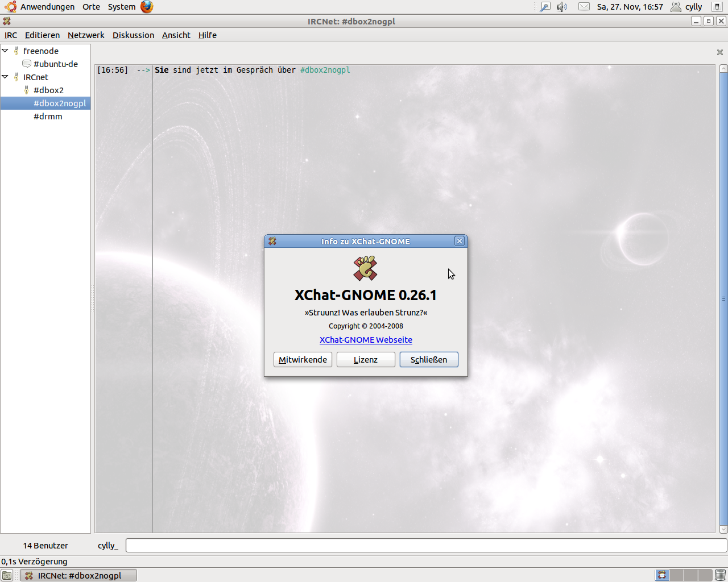728x582 pixels.
Task: Click the Mitwirkende button
Action: pyautogui.click(x=303, y=360)
